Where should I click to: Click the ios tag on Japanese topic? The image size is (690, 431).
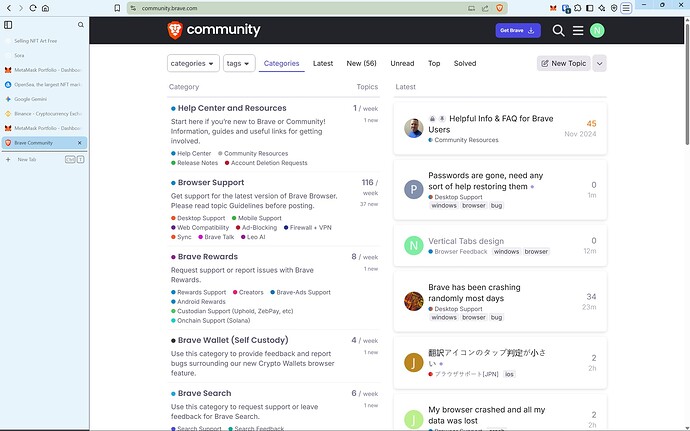tap(509, 374)
